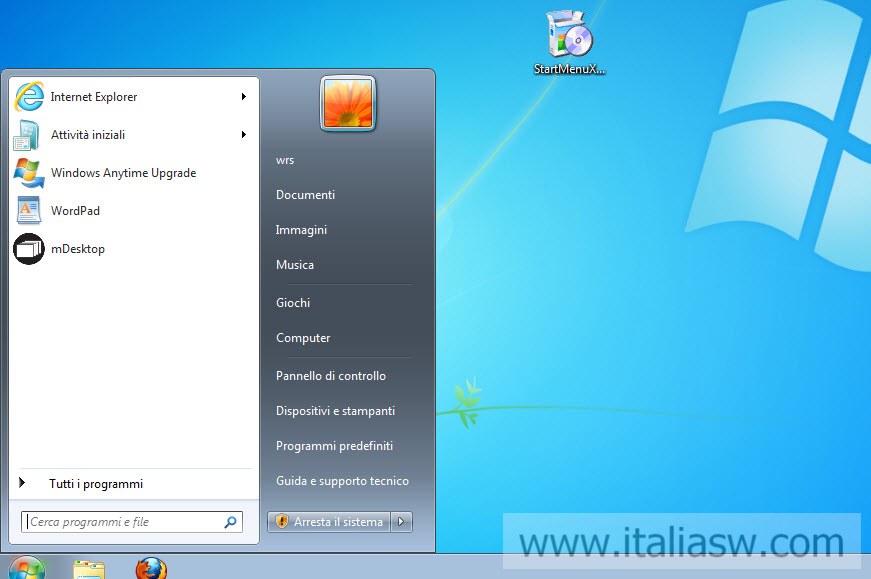
Task: Open Dispositivi e stampanti
Action: coord(336,411)
